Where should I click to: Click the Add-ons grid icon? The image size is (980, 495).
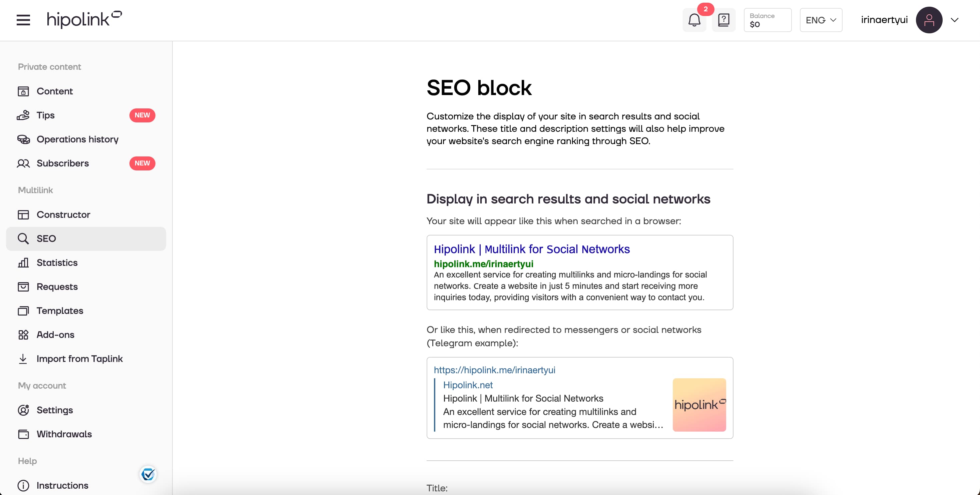click(x=23, y=335)
